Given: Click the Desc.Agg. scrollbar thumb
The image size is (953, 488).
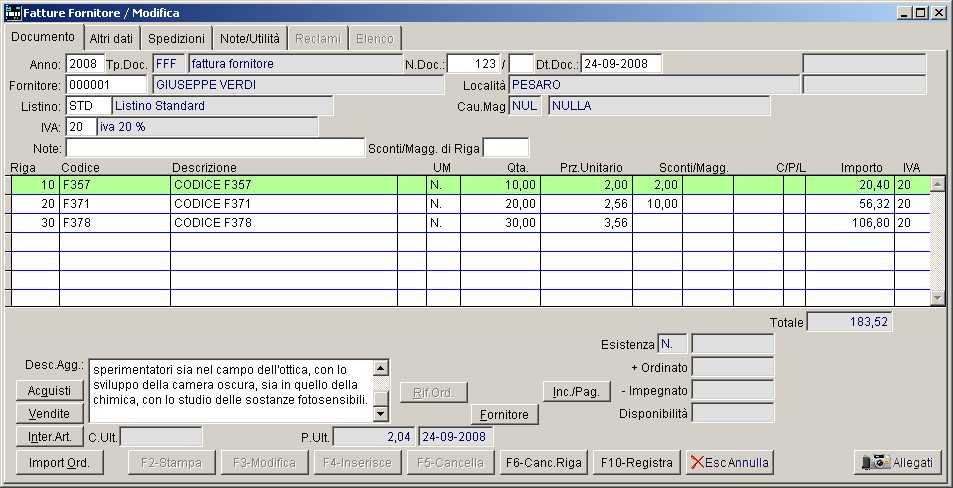Looking at the screenshot, I should pos(380,398).
